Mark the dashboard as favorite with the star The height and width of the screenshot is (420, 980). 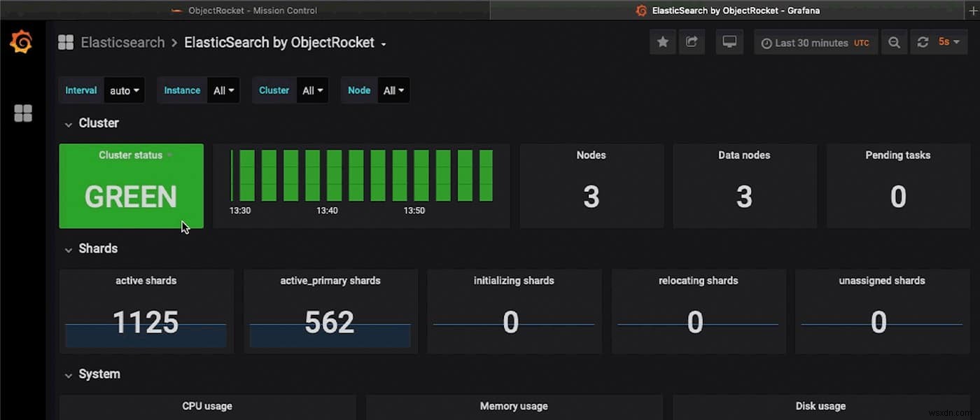pyautogui.click(x=662, y=41)
